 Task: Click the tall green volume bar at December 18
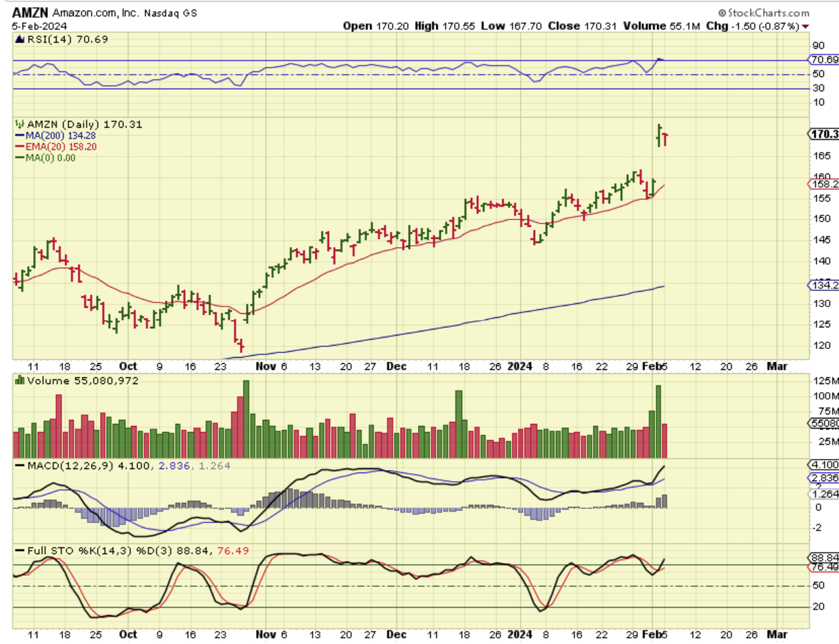pos(459,425)
